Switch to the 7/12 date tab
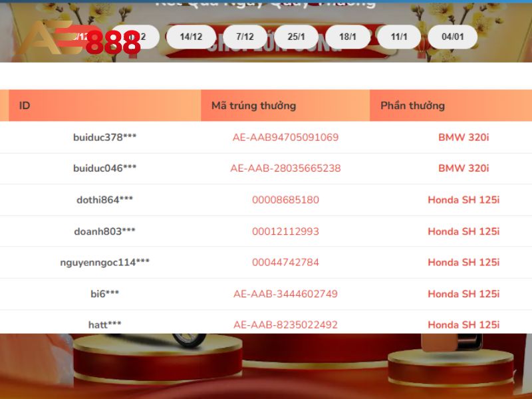532x399 pixels. (245, 37)
